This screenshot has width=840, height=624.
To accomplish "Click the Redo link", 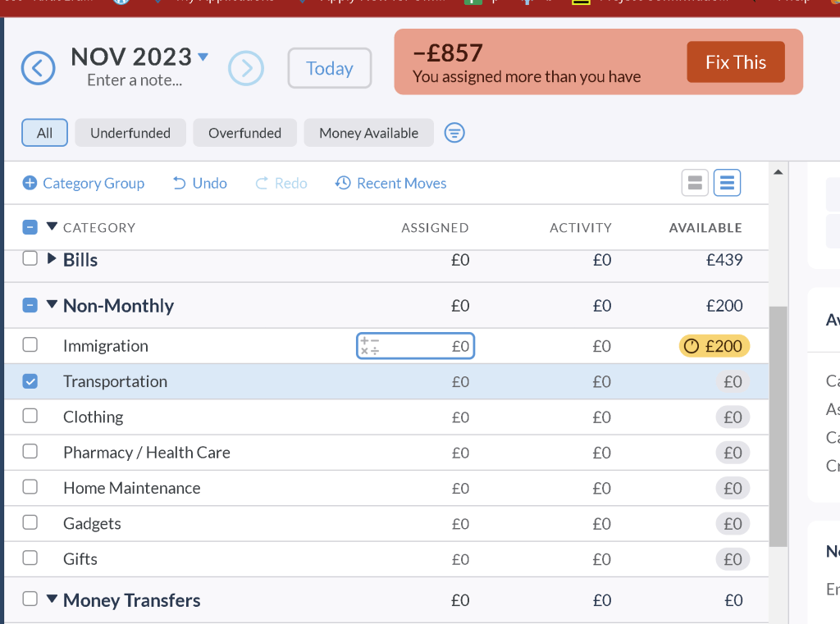I will coord(281,183).
